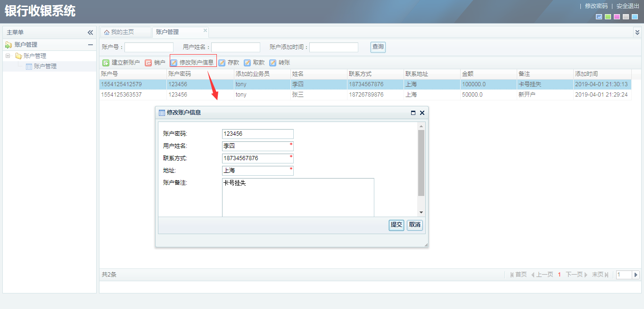The height and width of the screenshot is (309, 644).
Task: Go to last page 末页
Action: pos(600,275)
